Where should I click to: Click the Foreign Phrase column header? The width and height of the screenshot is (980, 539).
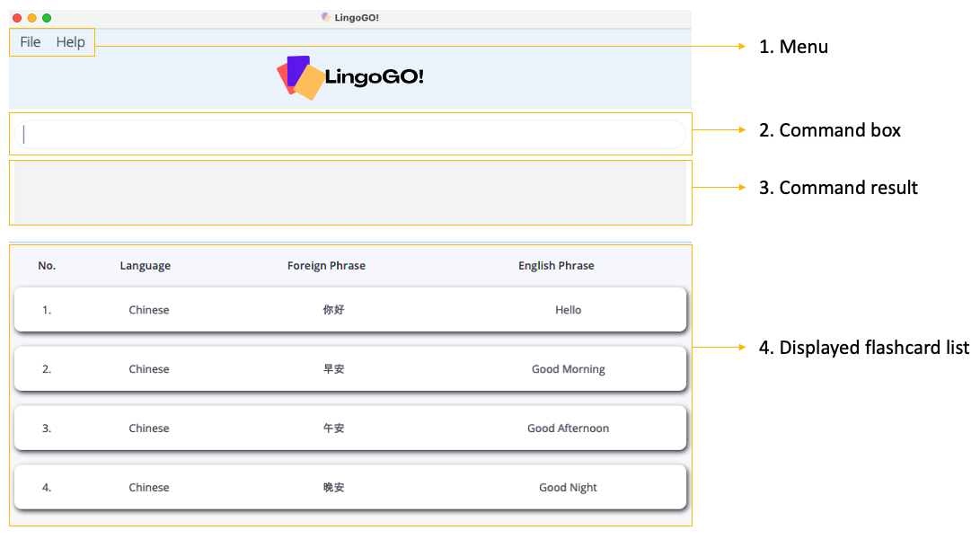tap(326, 266)
